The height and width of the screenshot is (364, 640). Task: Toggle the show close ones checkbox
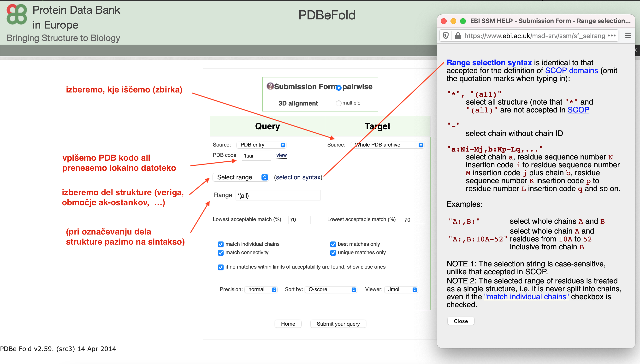(x=221, y=267)
